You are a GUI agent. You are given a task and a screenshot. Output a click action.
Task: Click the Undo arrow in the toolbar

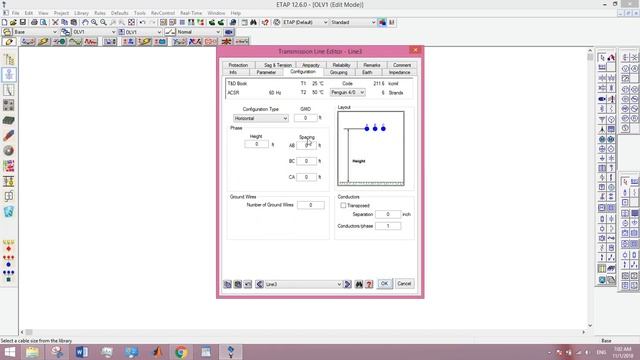coord(142,22)
